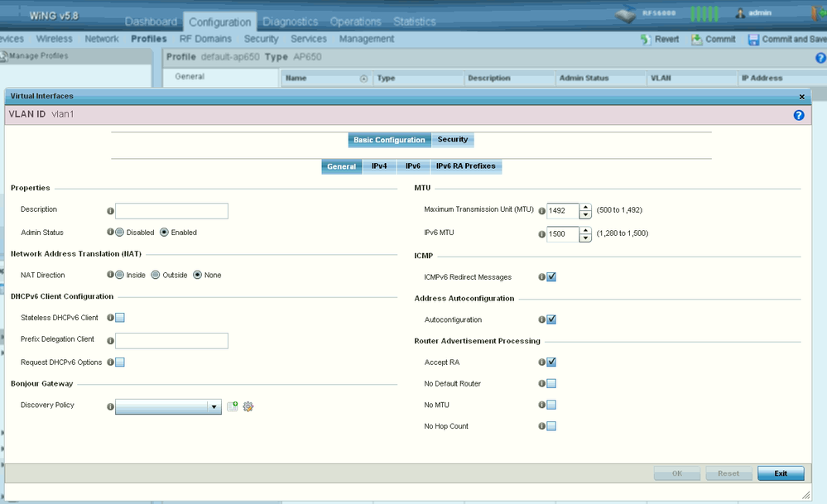Open the Discovery Policy dropdown
Viewport: 827px width, 504px height.
tap(214, 406)
